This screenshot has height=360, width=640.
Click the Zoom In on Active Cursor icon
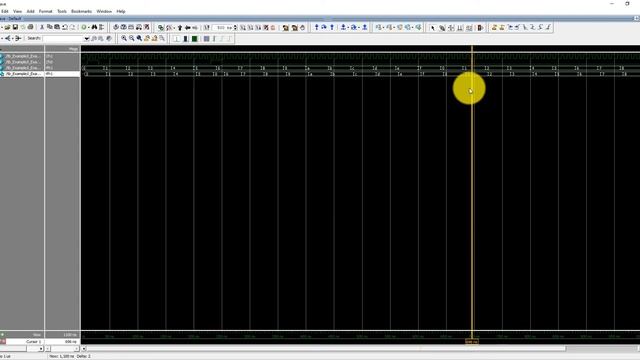[147, 38]
